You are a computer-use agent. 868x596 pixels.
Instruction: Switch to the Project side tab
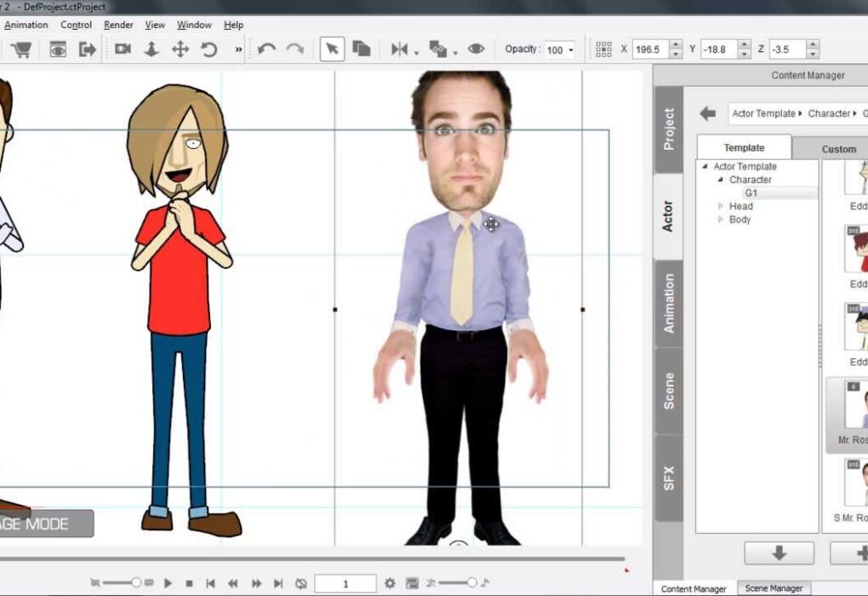pyautogui.click(x=669, y=129)
